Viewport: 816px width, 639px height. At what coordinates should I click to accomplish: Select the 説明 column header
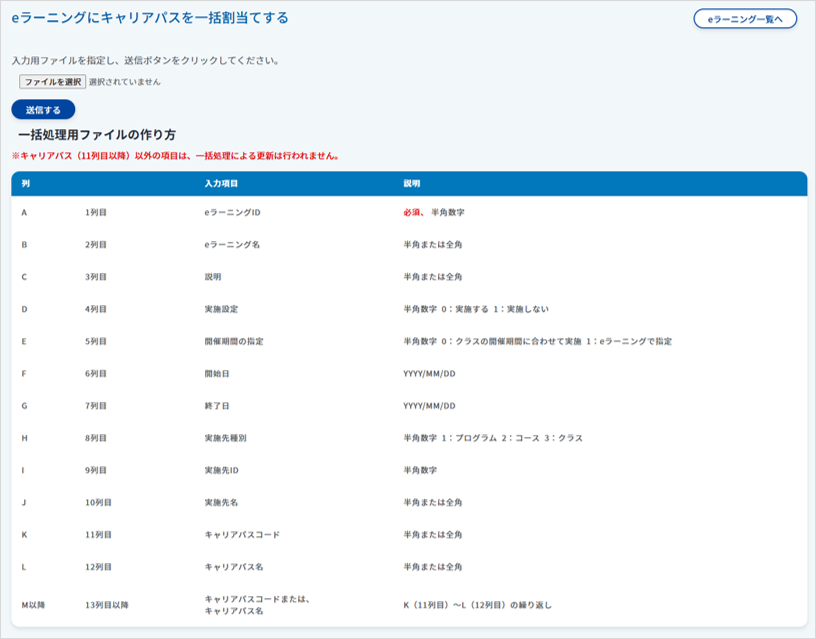pyautogui.click(x=412, y=184)
